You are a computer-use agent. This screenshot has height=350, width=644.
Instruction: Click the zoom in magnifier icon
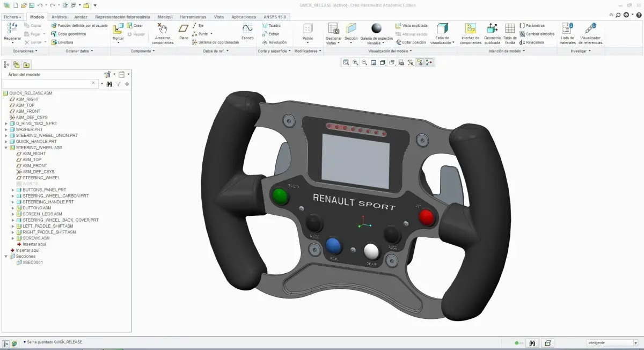coord(355,62)
